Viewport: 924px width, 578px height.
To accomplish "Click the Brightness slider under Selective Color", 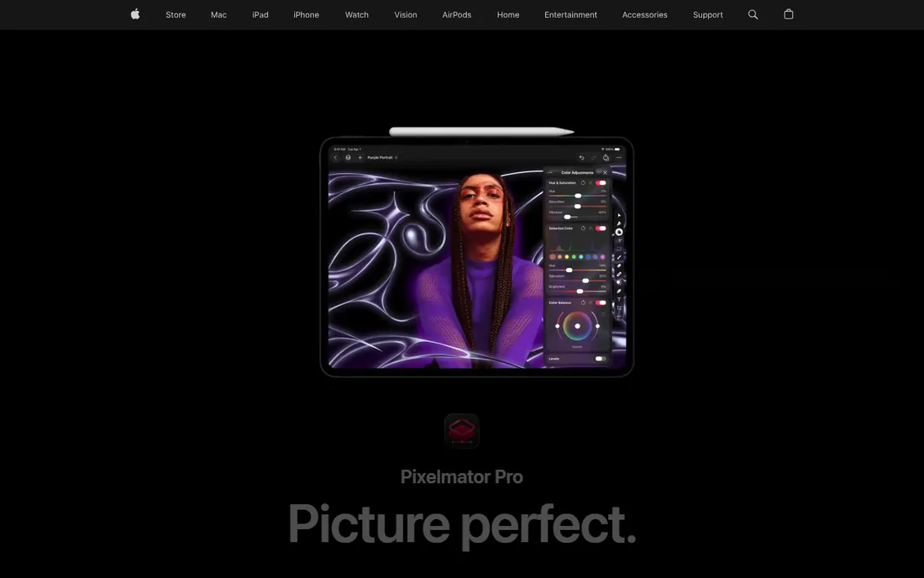I will click(578, 291).
